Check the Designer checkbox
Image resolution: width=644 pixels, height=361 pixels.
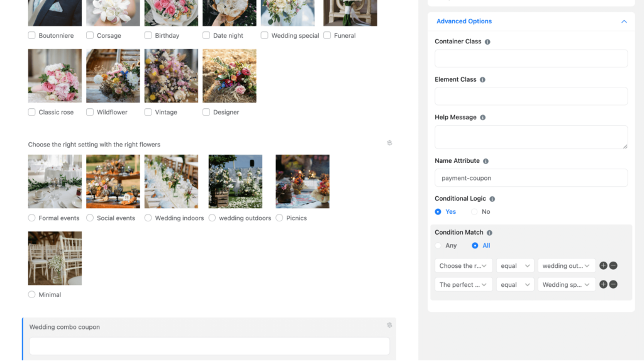tap(206, 112)
